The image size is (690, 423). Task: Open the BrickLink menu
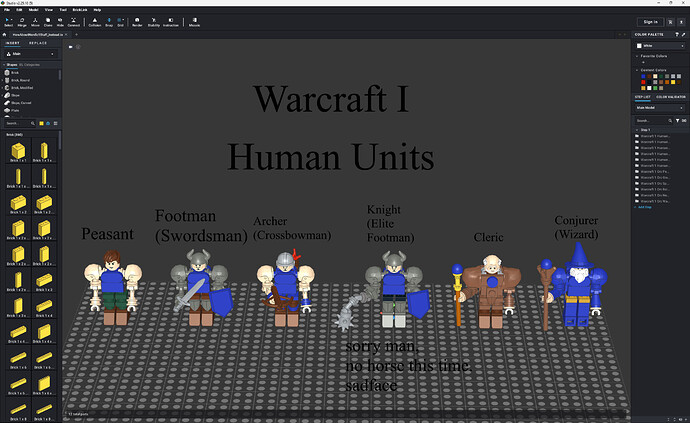tap(80, 10)
